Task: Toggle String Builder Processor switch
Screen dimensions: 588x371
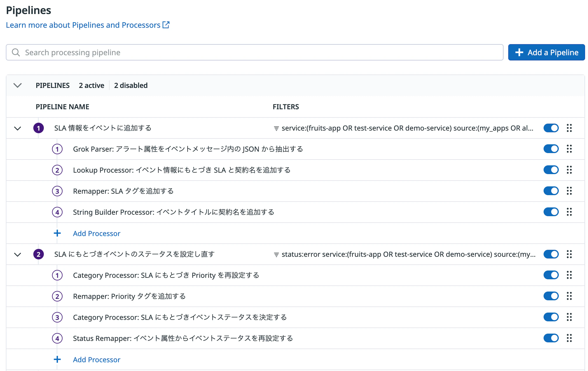Action: [551, 212]
